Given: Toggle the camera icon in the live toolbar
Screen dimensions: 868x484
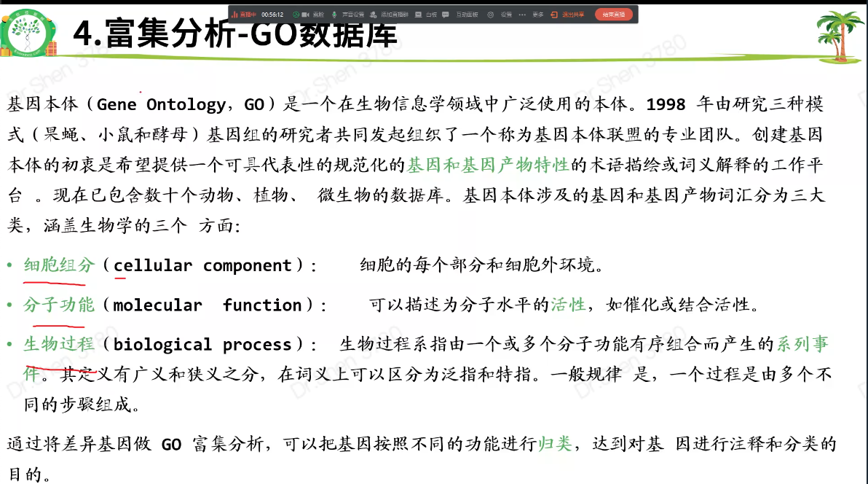Looking at the screenshot, I should pos(305,15).
